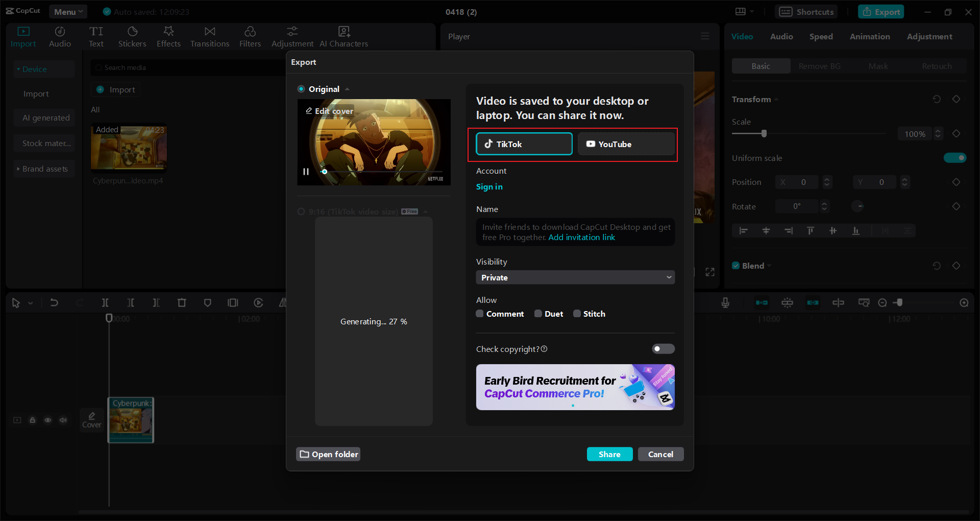
Task: Adjust the timeline zoom slider
Action: click(x=899, y=303)
